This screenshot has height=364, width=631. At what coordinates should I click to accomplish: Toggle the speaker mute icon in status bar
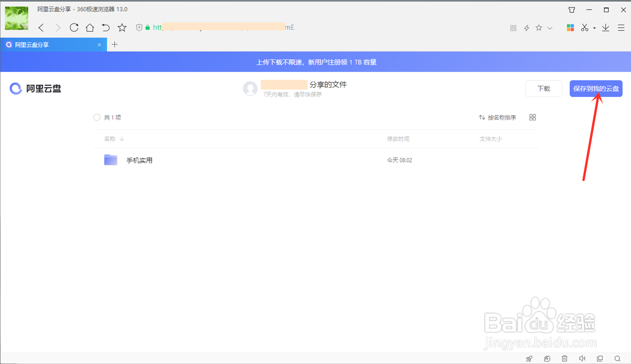click(x=582, y=358)
